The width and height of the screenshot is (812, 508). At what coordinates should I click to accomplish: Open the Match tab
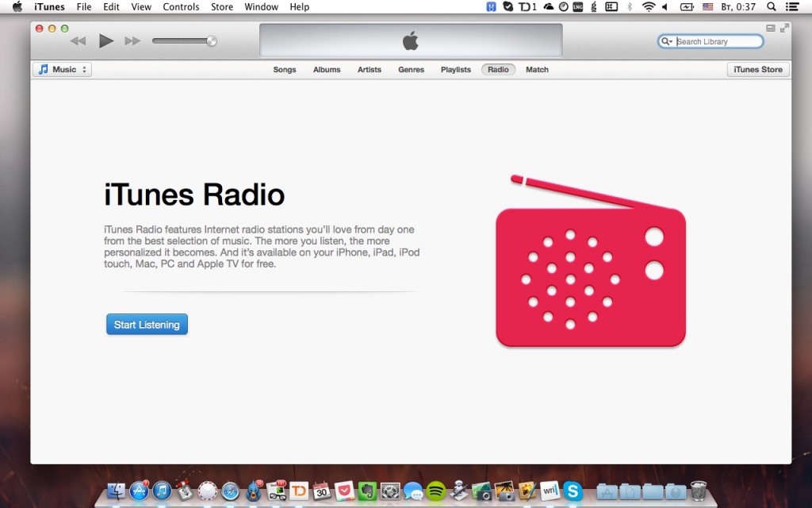[x=537, y=70]
